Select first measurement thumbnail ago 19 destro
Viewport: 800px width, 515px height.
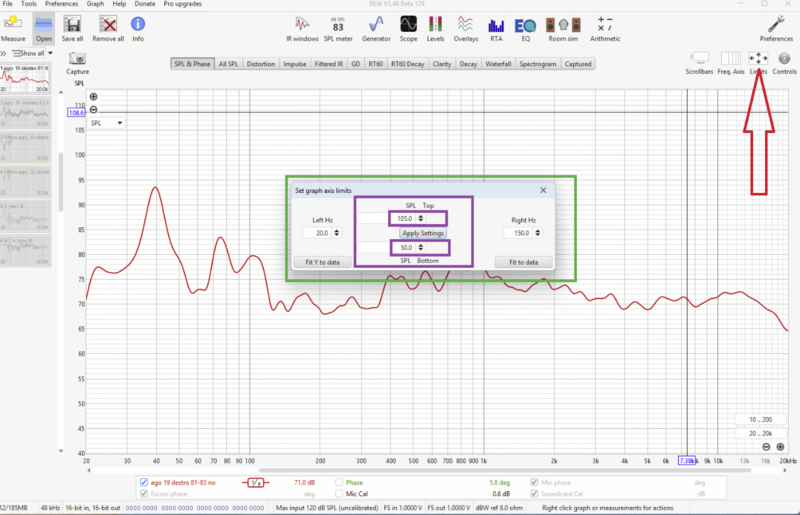tap(25, 79)
